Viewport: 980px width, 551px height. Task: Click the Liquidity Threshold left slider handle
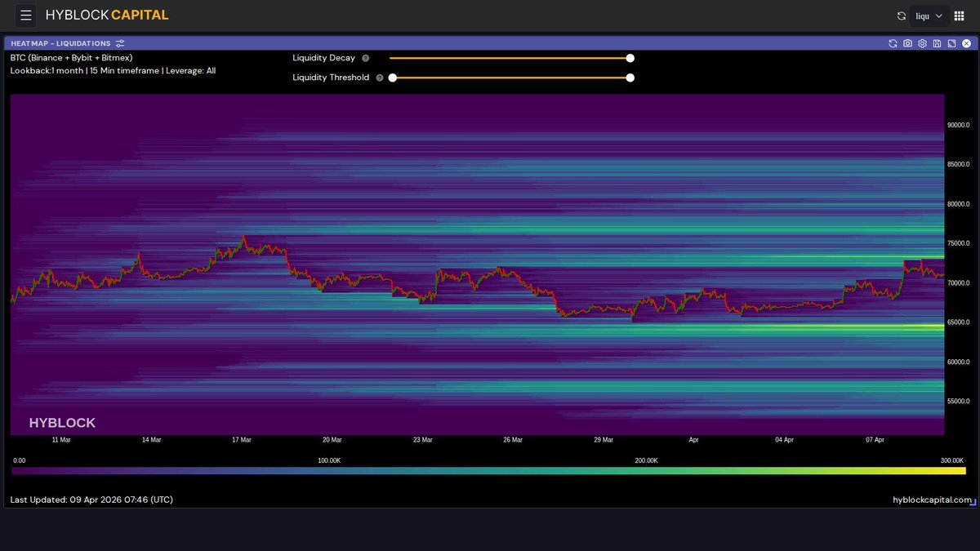pyautogui.click(x=393, y=78)
